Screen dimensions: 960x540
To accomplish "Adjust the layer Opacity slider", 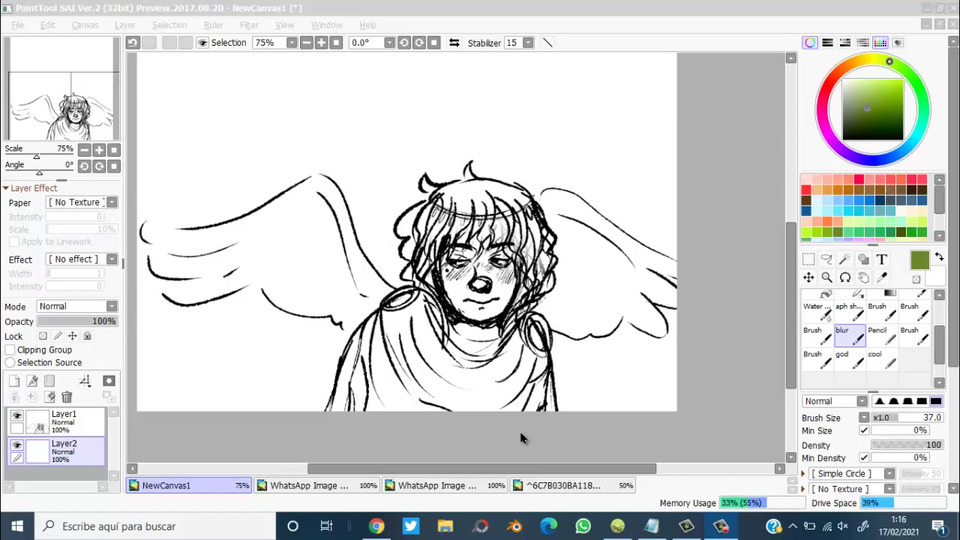I will [x=77, y=321].
